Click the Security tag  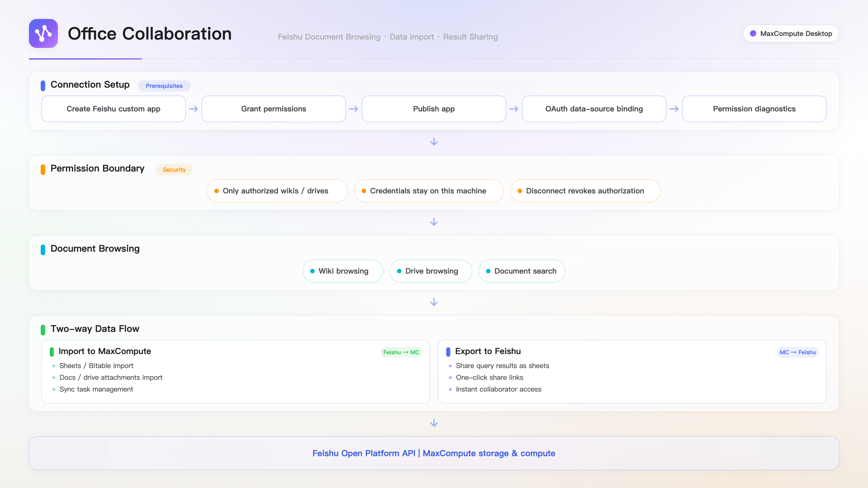point(174,170)
